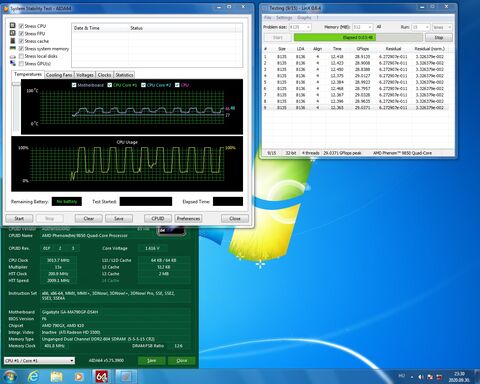This screenshot has width=480, height=384.
Task: Enable the Stress GPU(s) checkbox
Action: coord(21,64)
